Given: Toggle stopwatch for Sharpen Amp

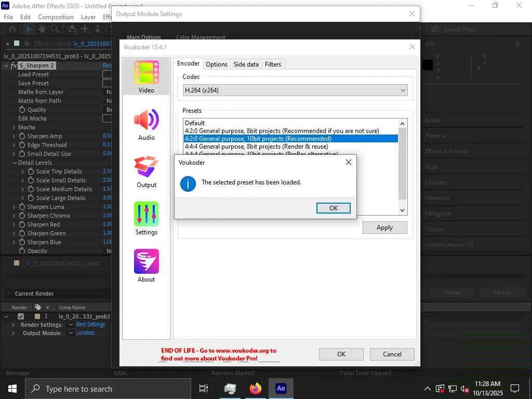Looking at the screenshot, I should coord(22,136).
